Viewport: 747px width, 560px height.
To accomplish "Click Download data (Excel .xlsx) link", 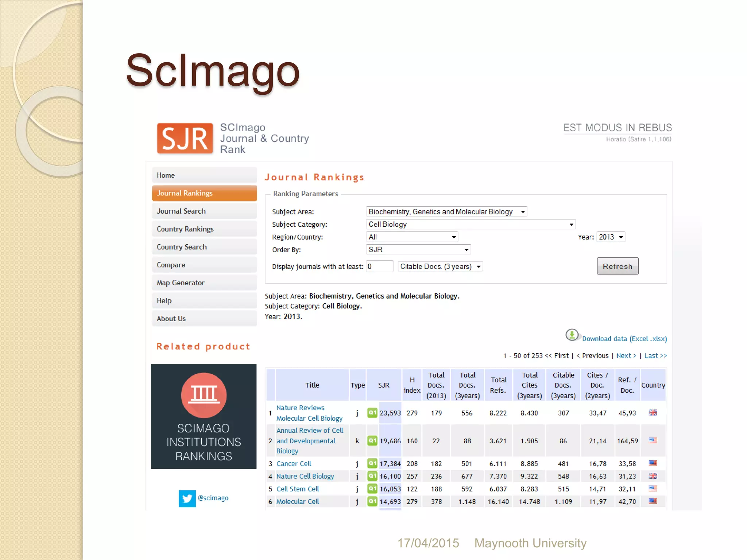I will pos(624,339).
